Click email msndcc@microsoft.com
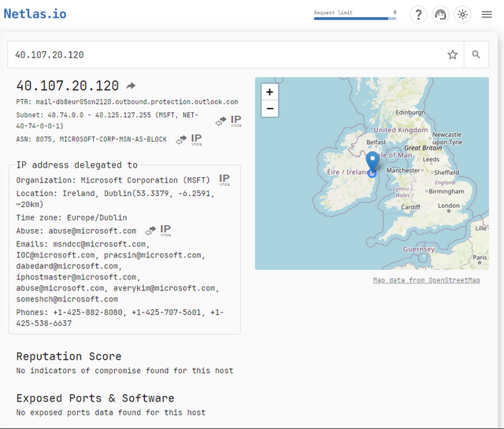Screen dimensions: 504x429 pyautogui.click(x=99, y=244)
